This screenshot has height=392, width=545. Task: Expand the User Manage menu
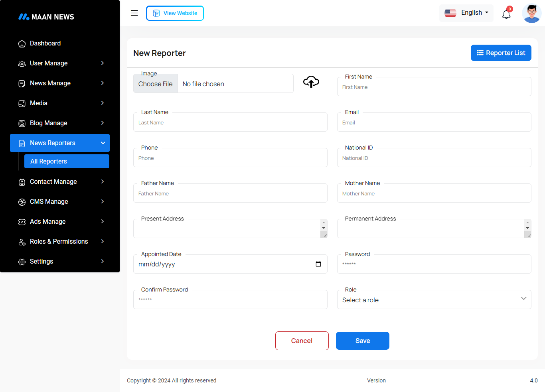(x=60, y=63)
